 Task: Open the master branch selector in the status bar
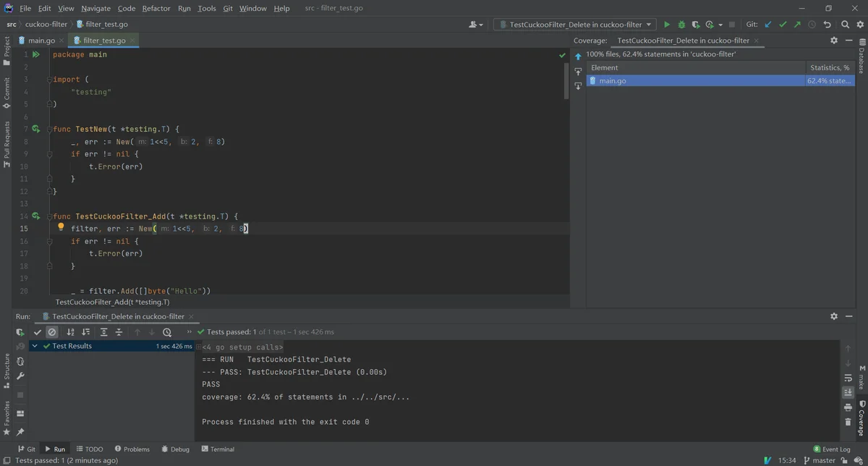(x=819, y=460)
